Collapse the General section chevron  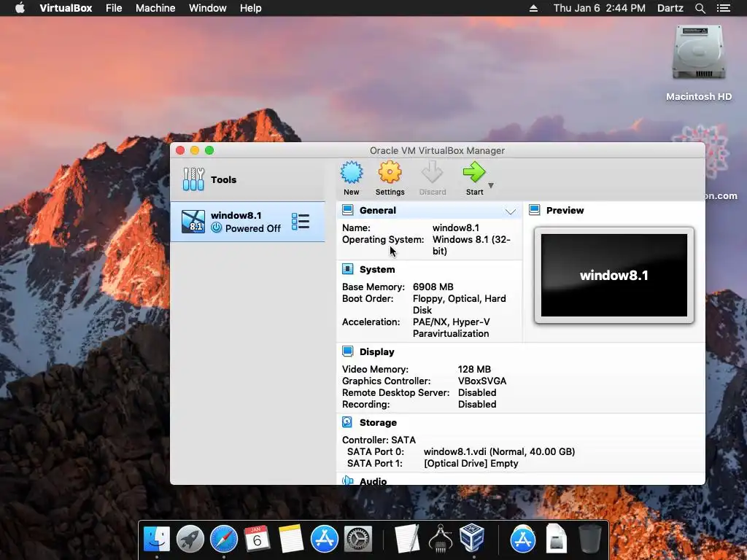510,211
